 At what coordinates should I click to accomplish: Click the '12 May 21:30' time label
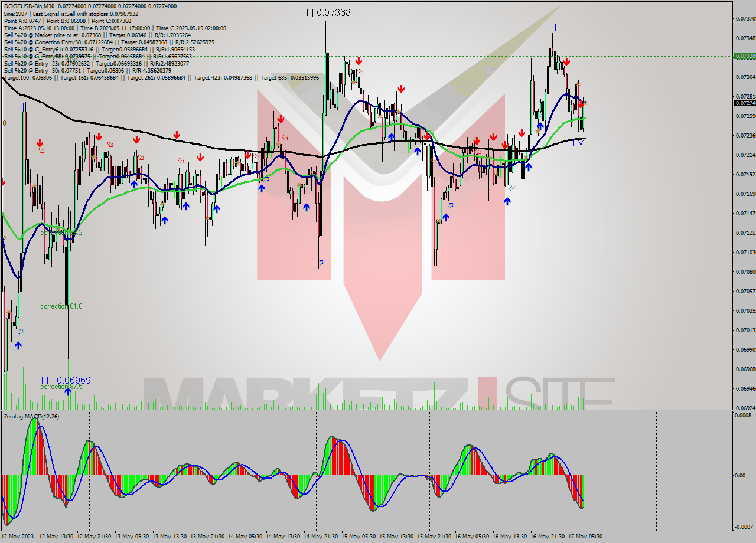point(94,537)
